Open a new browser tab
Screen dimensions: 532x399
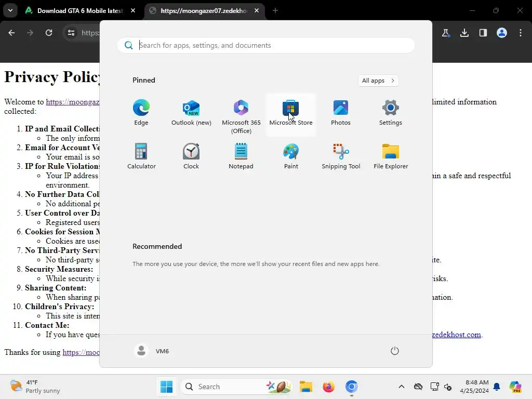(275, 10)
